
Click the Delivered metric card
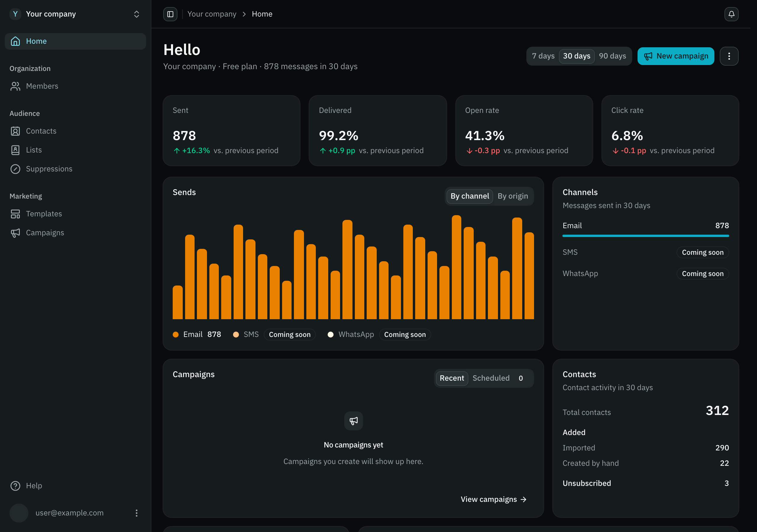378,131
